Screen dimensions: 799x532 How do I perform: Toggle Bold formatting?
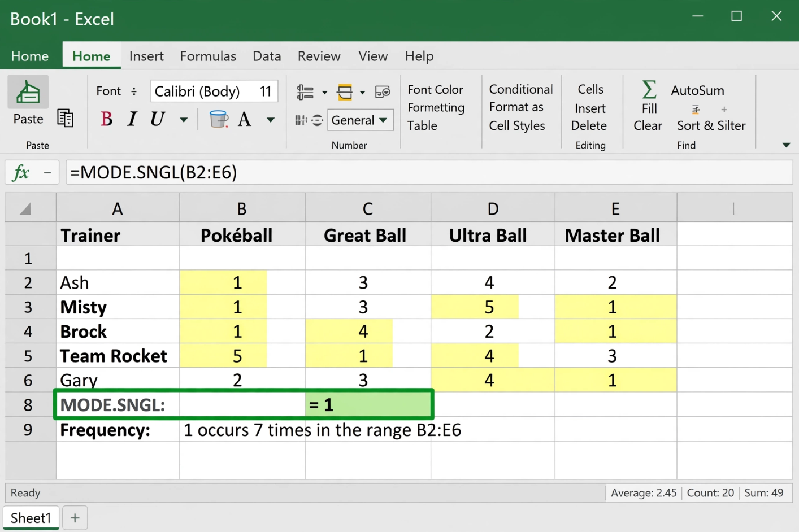click(106, 119)
